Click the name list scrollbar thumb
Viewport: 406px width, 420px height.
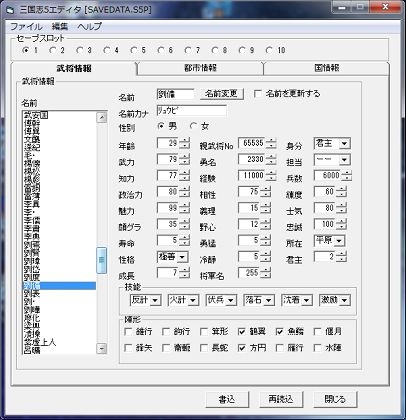102,260
